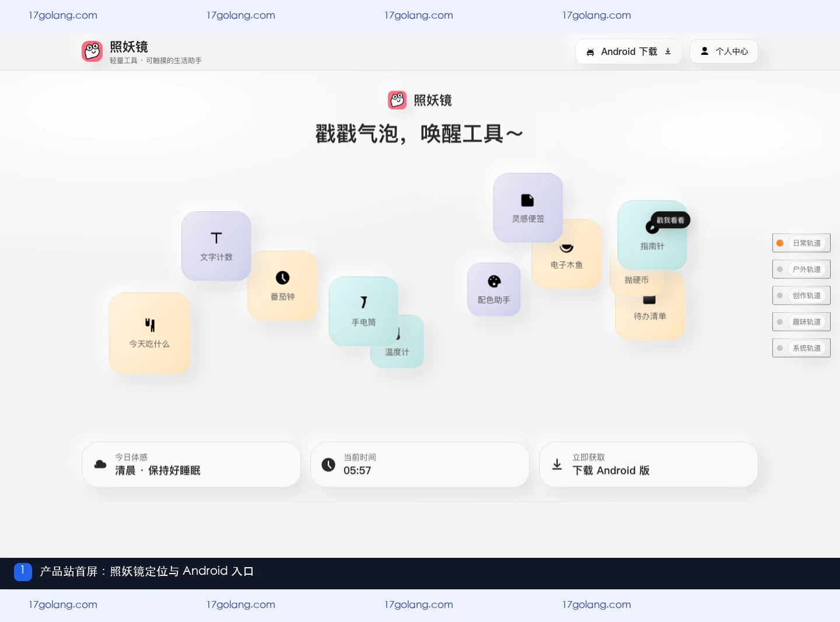Open 个人中心
Image resolution: width=840 pixels, height=622 pixels.
pos(724,51)
